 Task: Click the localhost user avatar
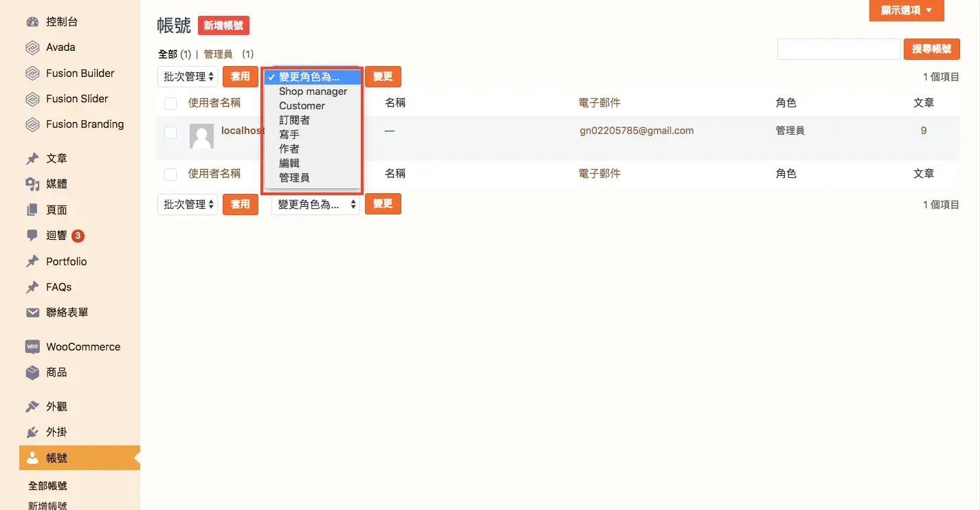pos(201,137)
